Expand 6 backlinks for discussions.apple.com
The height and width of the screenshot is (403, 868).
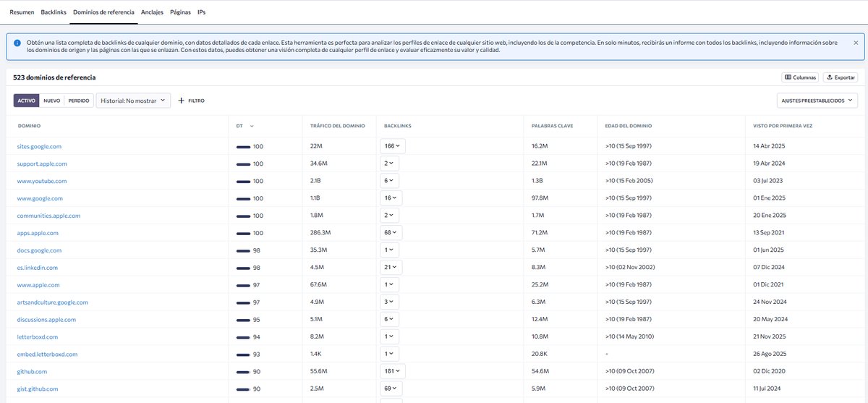click(390, 320)
